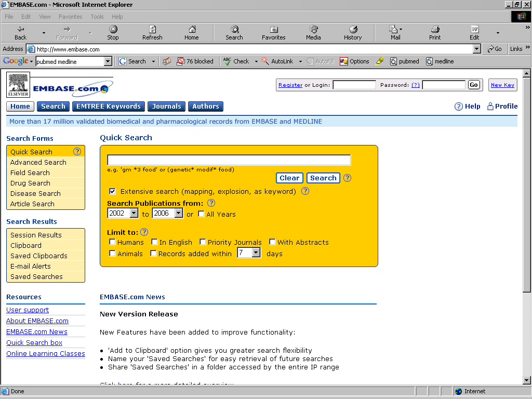Click the page scrollbar up arrow

(527, 73)
